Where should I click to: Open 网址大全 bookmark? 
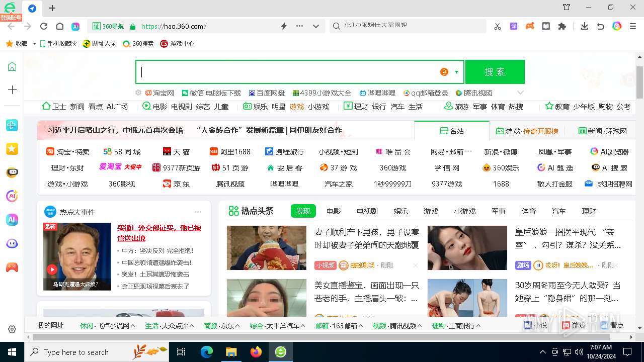(100, 44)
